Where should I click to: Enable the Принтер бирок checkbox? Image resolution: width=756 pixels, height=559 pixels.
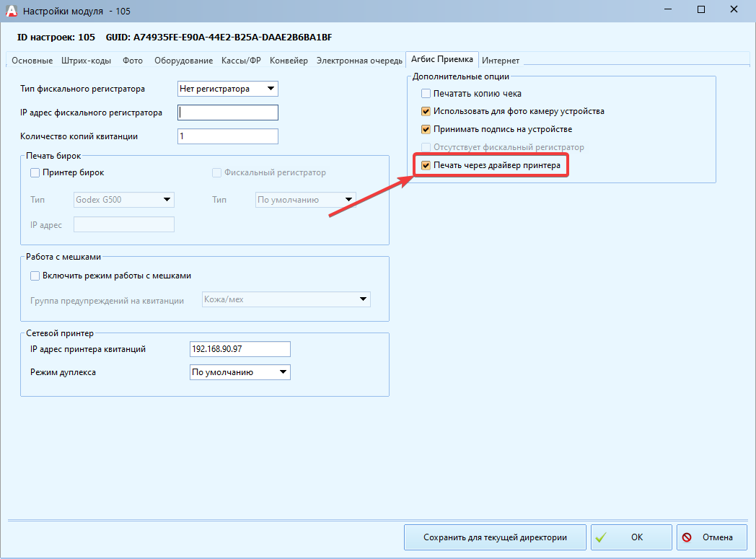tap(35, 172)
